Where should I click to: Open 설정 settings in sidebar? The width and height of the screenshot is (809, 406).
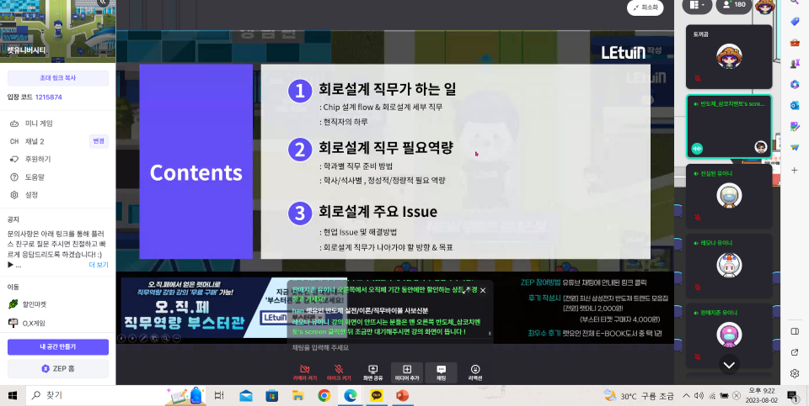tap(32, 195)
